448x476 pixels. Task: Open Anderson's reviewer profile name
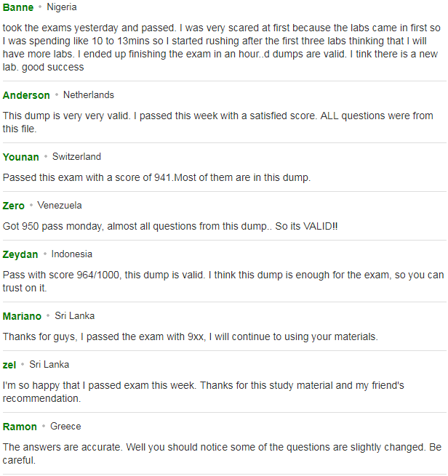coord(26,95)
